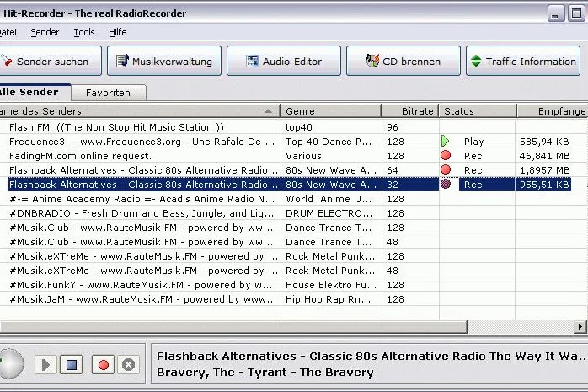Click the record icon in the 64 bitrate Flashback row
This screenshot has width=588, height=392.
click(446, 169)
